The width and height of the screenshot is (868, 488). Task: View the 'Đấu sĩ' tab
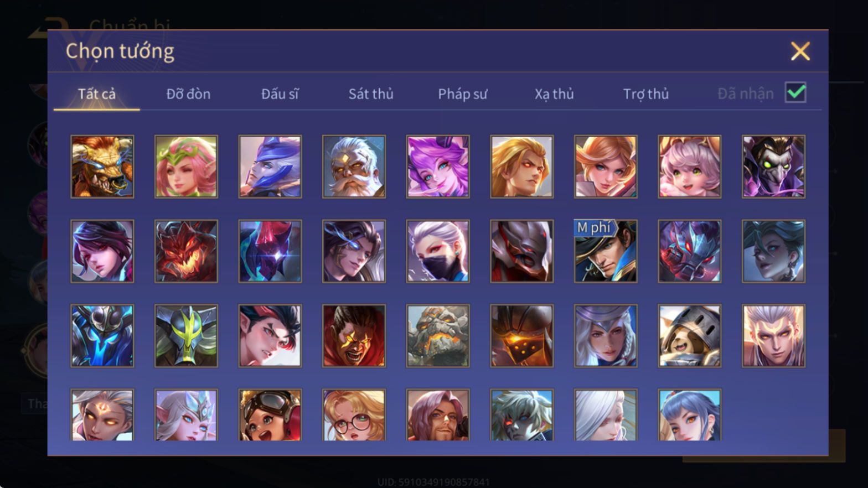(280, 94)
